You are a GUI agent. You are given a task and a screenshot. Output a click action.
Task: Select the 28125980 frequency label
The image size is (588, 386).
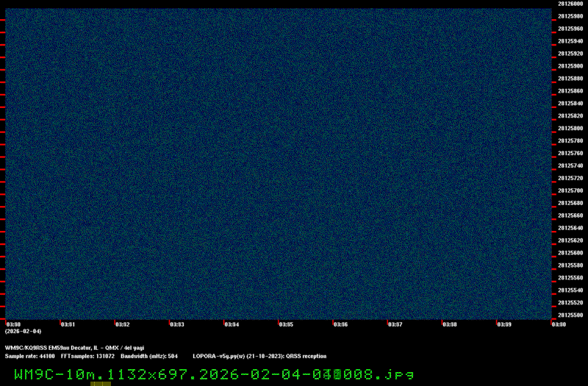click(570, 16)
